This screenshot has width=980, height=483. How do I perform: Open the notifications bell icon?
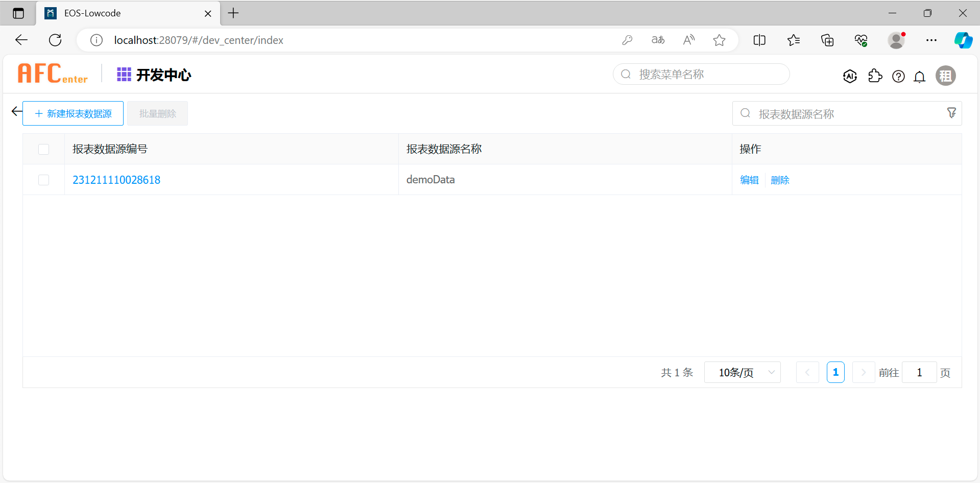920,77
